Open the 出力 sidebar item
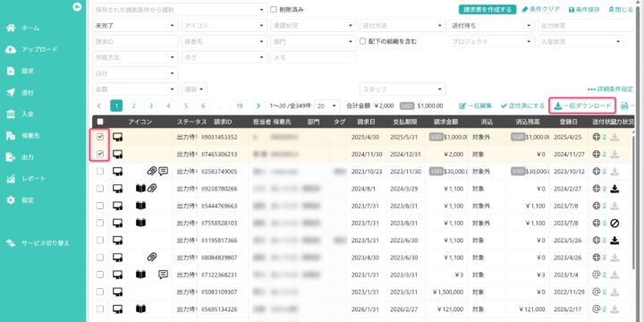This screenshot has width=644, height=322. (28, 157)
